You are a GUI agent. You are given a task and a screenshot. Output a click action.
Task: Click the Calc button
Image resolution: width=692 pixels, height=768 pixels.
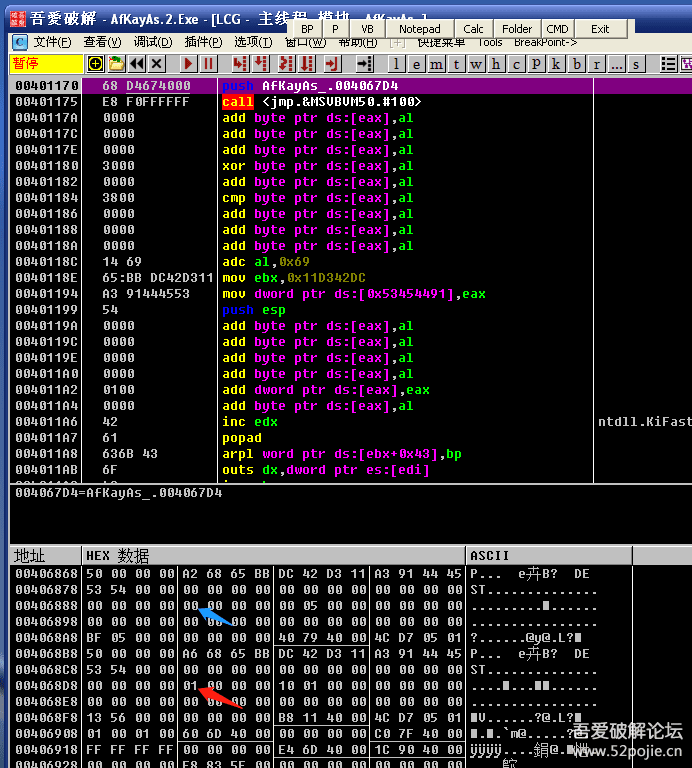coord(474,29)
